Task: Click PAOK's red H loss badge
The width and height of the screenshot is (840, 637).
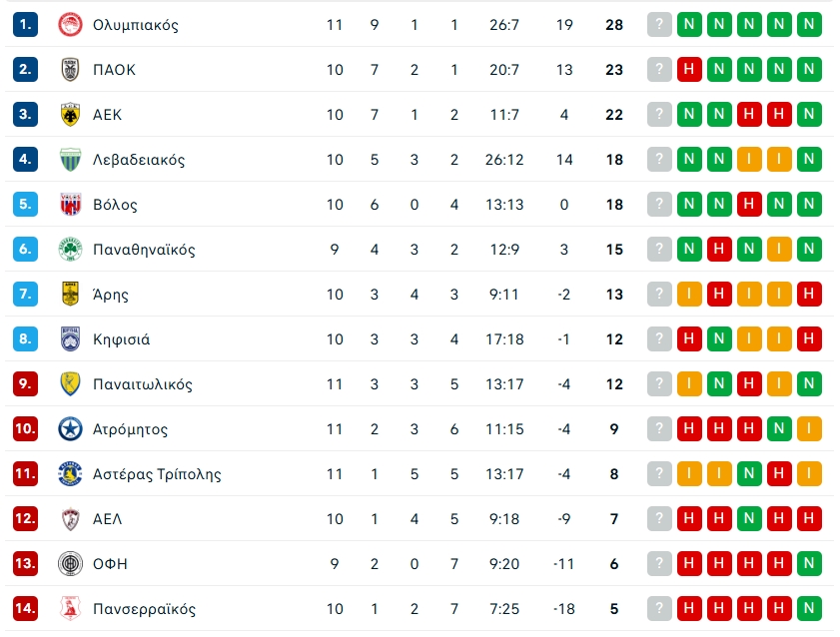Action: 689,70
